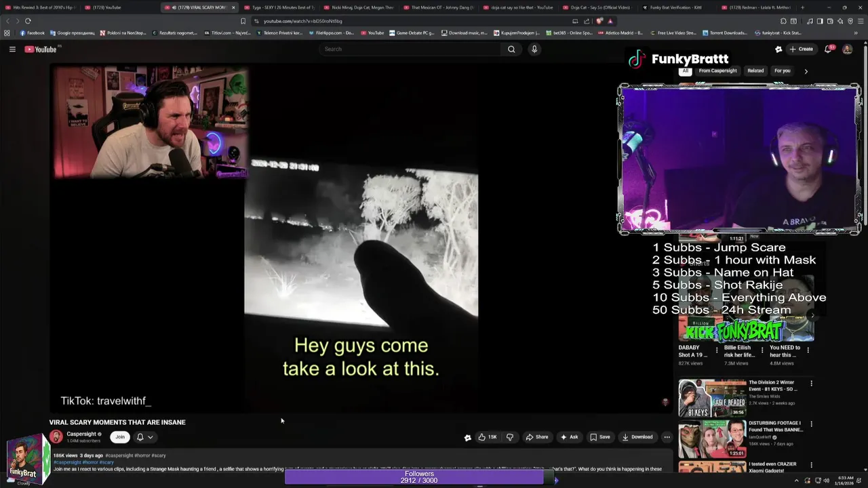The height and width of the screenshot is (488, 868).
Task: Open the Torrent Downloads bookmark
Action: coord(725,33)
